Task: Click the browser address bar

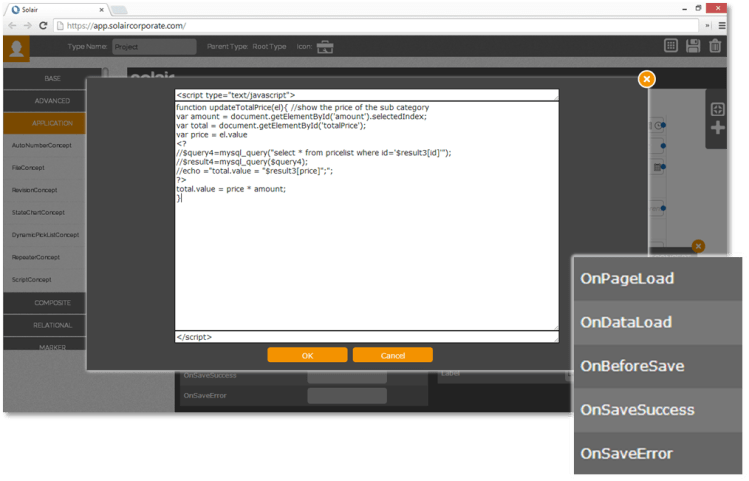Action: coord(376,26)
